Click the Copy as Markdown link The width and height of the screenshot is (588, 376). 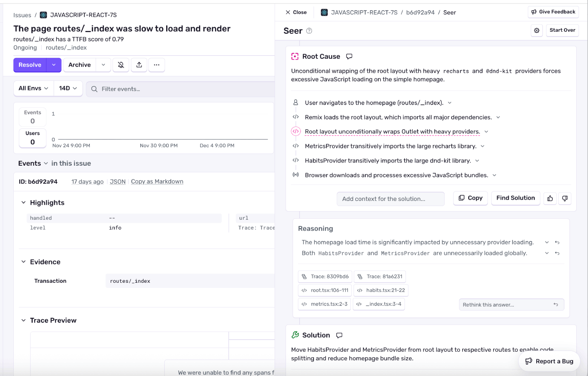coord(157,181)
